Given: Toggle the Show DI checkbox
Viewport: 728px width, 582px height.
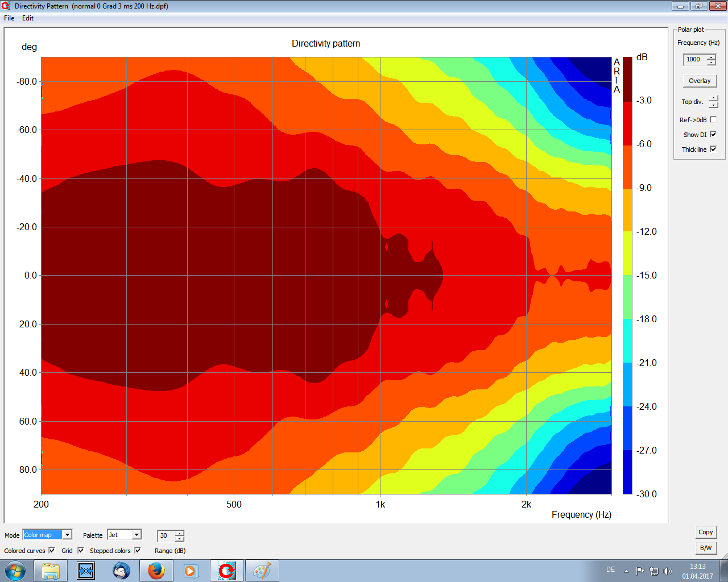Looking at the screenshot, I should pos(713,135).
